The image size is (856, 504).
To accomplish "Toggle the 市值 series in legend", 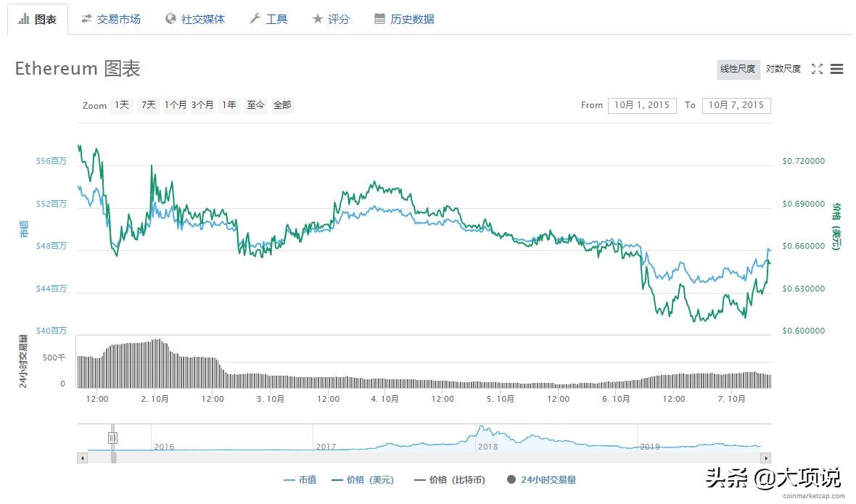I will pos(300,479).
